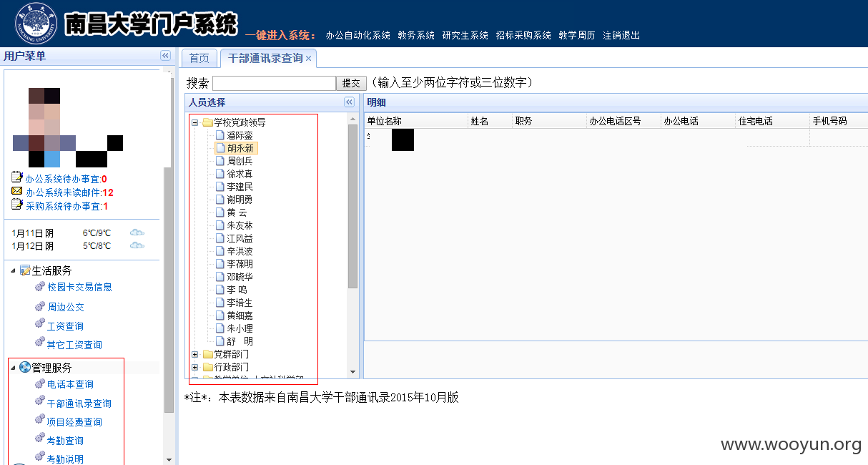
Task: Click the gear icon next to 校园卡交易信息
Action: [40, 287]
